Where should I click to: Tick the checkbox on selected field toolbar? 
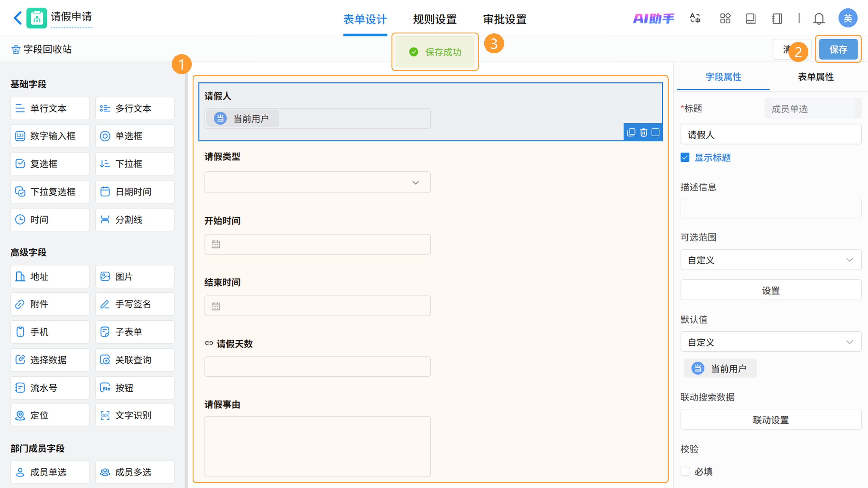[655, 132]
